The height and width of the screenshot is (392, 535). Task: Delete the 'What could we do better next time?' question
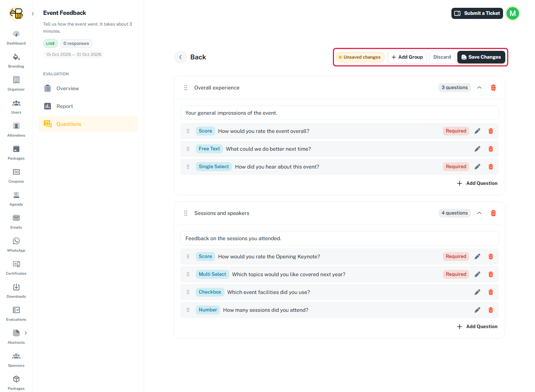[x=491, y=149]
